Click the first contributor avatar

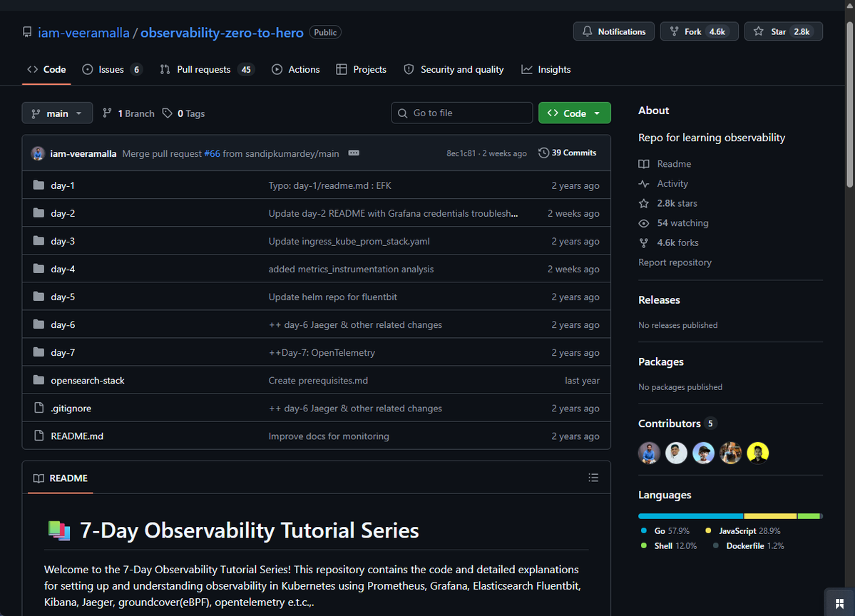[x=649, y=453]
